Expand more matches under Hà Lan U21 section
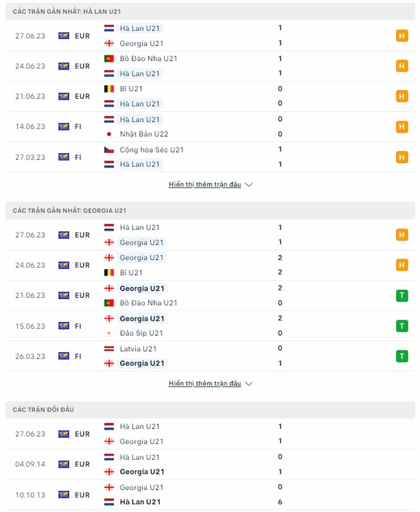Image resolution: width=420 pixels, height=512 pixels. (205, 184)
